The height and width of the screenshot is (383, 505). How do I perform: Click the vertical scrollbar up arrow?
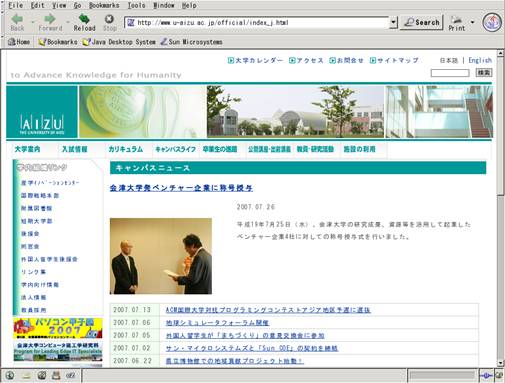coord(500,53)
